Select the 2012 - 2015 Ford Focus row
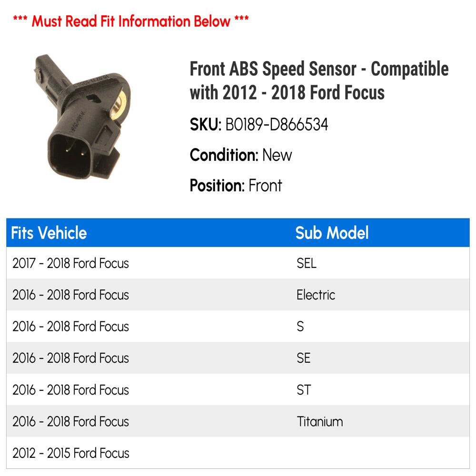 [71, 453]
